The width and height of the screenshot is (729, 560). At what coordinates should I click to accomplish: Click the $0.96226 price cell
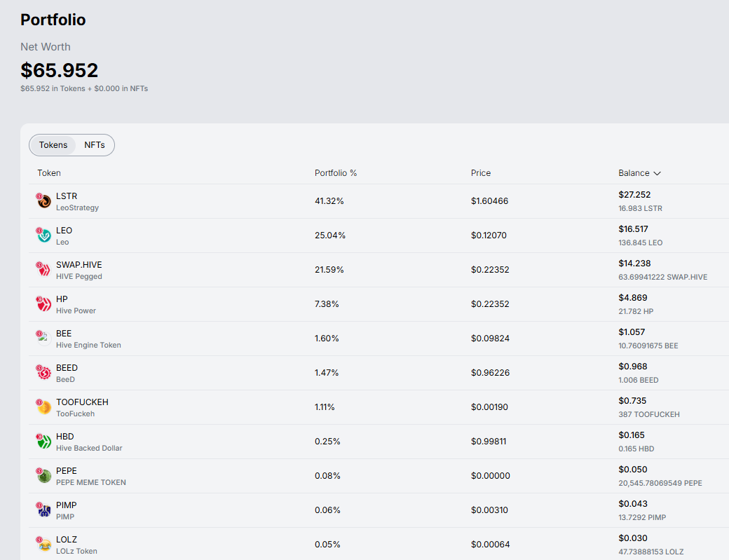tap(490, 373)
